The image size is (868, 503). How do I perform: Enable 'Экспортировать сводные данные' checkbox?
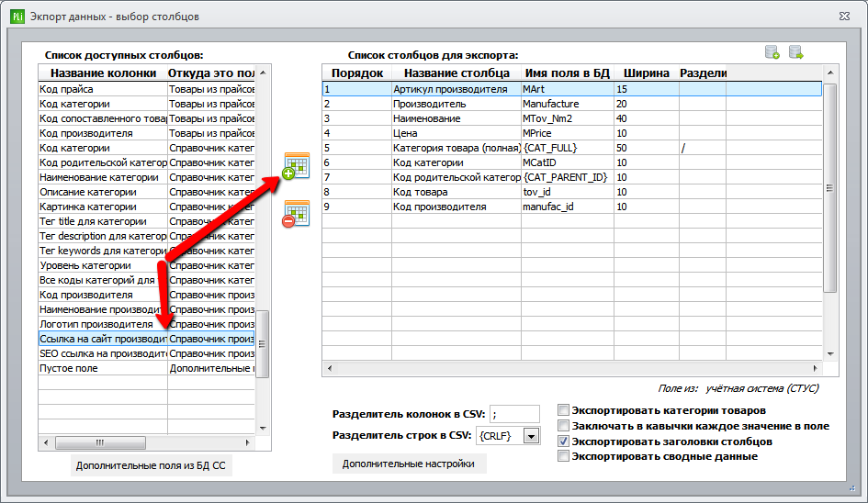pyautogui.click(x=564, y=456)
